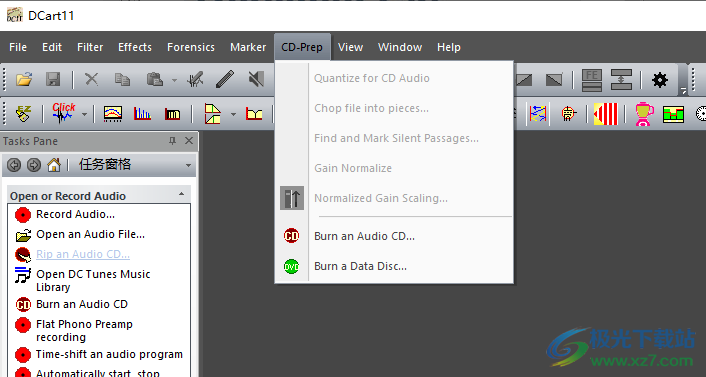Click the EZ clean toolbar icon
706x377 pixels.
pos(23,114)
